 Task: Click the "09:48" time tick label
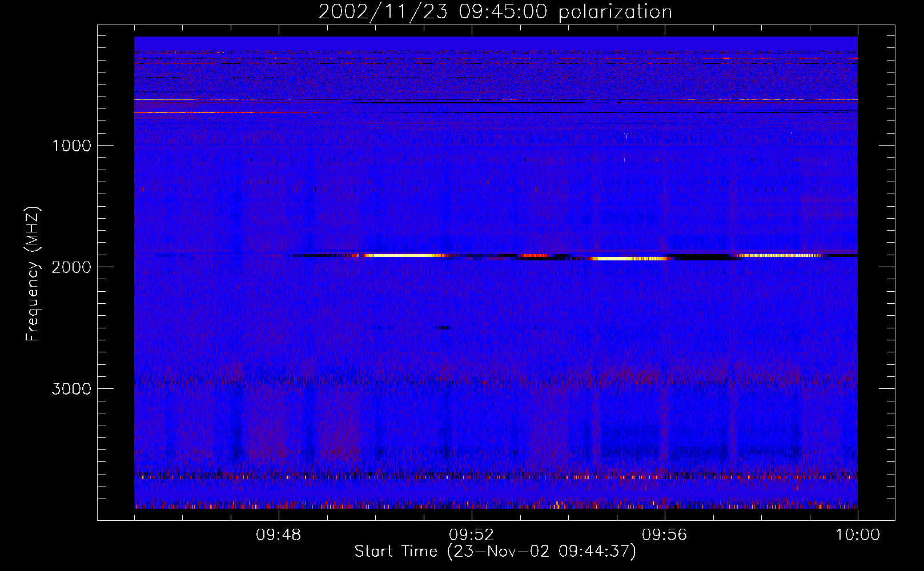point(278,535)
